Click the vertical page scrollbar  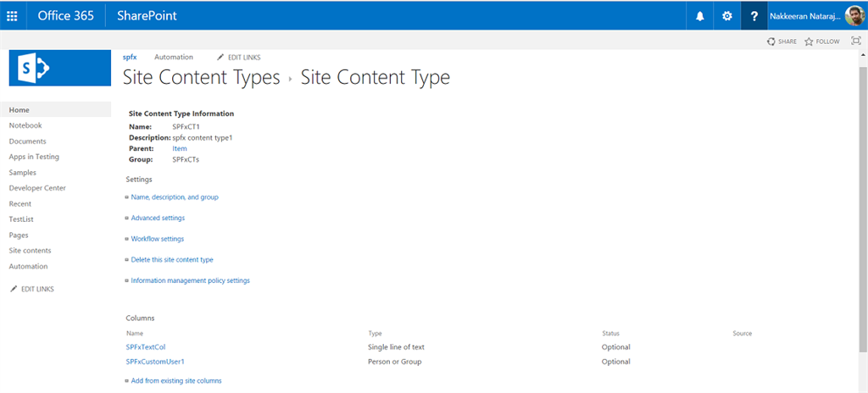[x=863, y=212]
